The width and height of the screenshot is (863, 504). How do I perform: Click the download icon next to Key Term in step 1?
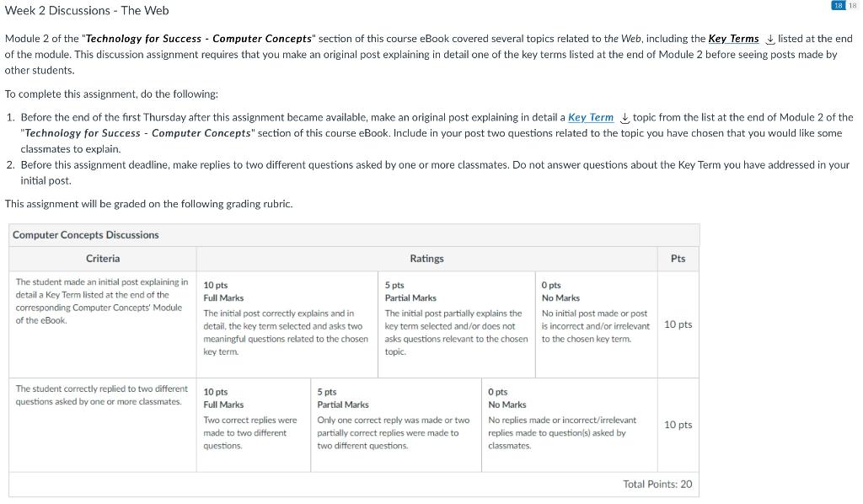click(624, 117)
